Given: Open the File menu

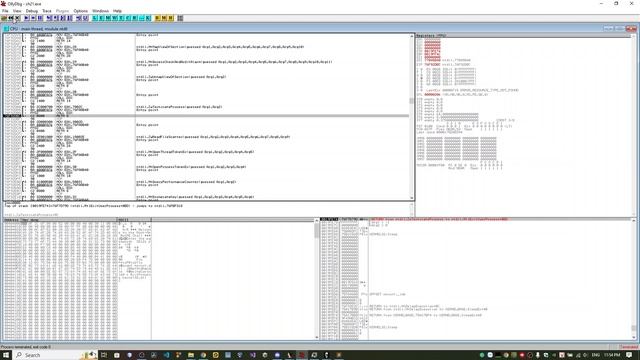Looking at the screenshot, I should (5, 11).
